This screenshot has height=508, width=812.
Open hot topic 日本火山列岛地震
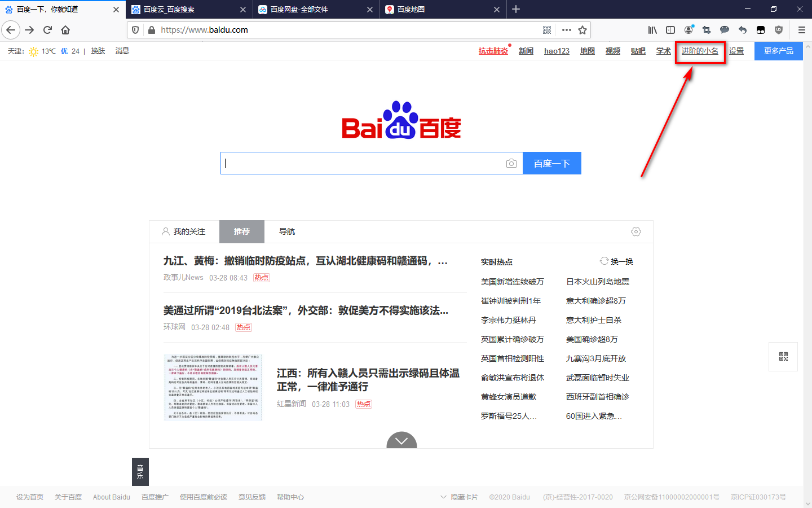coord(598,282)
